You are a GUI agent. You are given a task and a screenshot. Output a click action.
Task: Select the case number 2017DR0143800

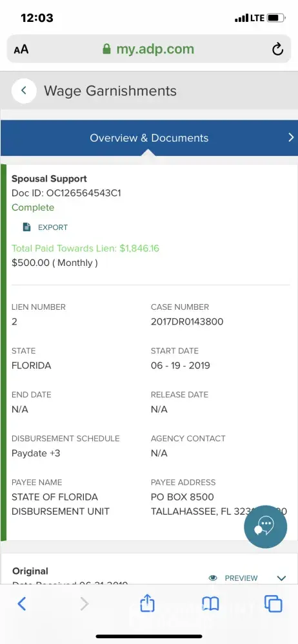187,321
